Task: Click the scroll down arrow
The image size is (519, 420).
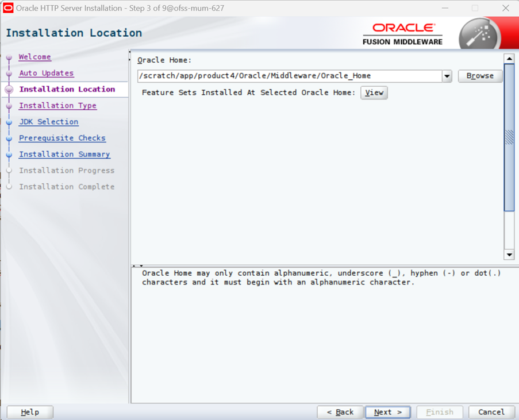Action: click(509, 255)
